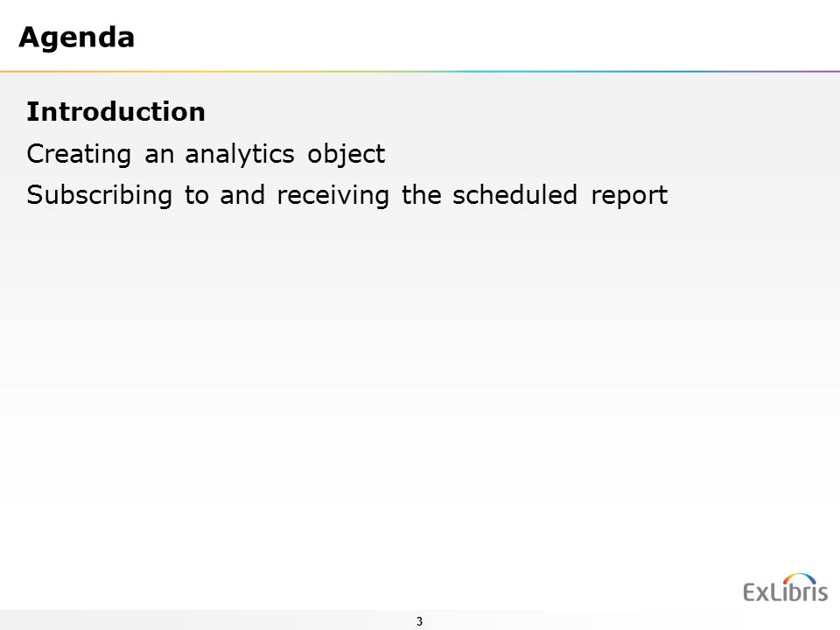Click the word analytics
The image size is (840, 630).
pos(240,155)
